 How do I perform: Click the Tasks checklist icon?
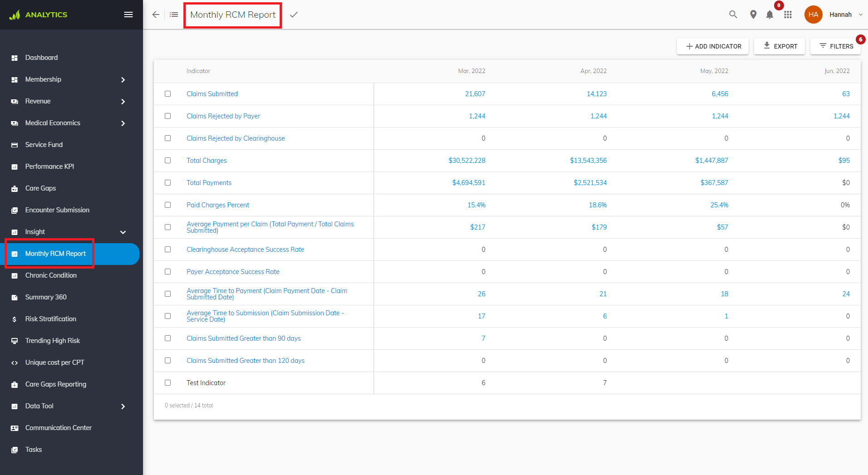pyautogui.click(x=15, y=450)
